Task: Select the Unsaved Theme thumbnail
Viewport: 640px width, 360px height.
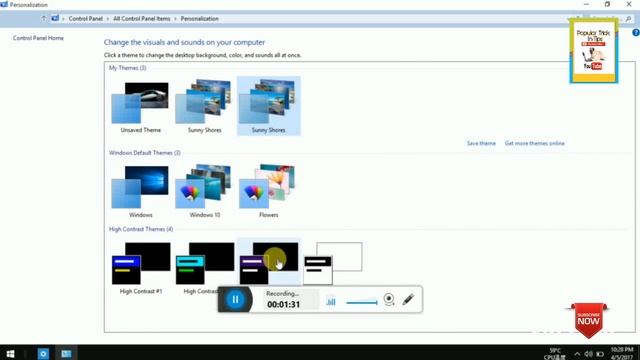Action: click(140, 107)
